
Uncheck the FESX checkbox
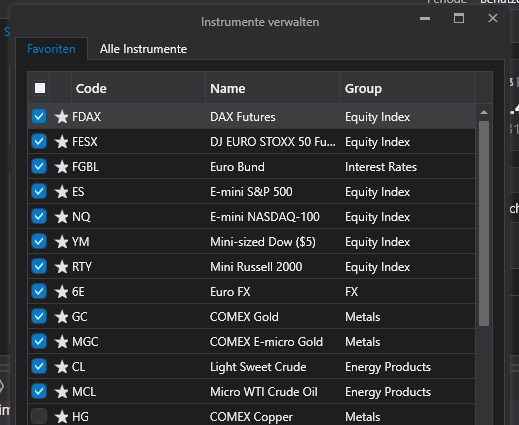click(39, 141)
